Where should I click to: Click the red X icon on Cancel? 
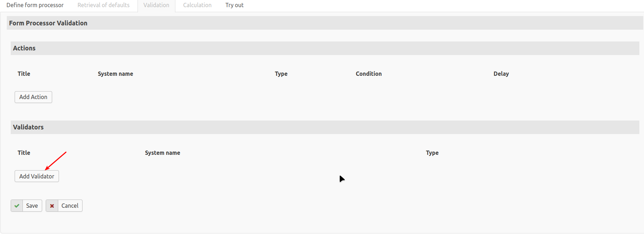tap(52, 206)
